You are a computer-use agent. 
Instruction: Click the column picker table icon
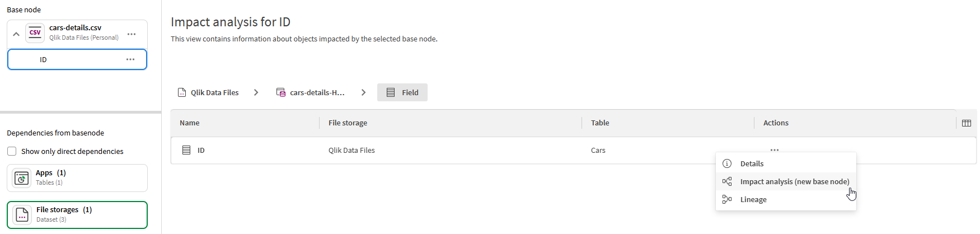(x=966, y=123)
